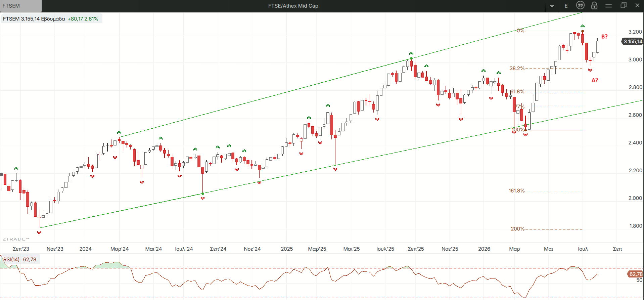644x300 pixels.
Task: Open the title bar dropdown arrow
Action: point(552,6)
